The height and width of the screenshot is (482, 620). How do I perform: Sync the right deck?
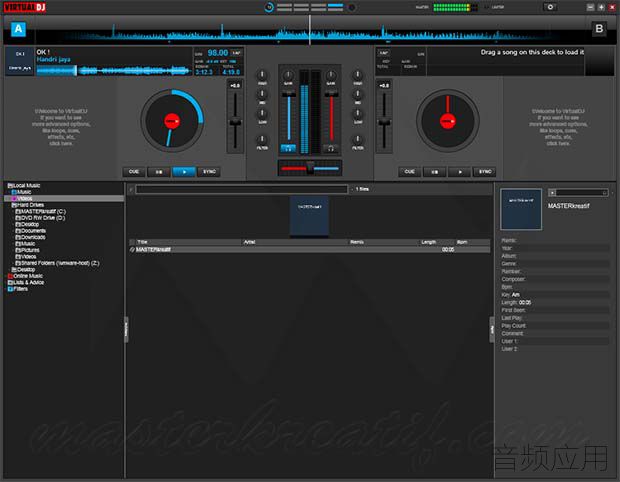pyautogui.click(x=485, y=172)
